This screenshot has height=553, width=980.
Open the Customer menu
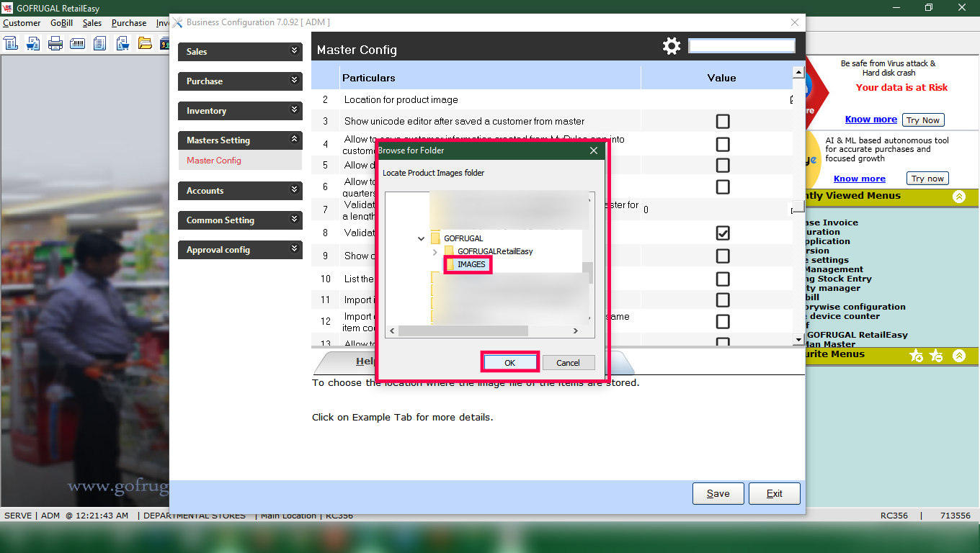coord(22,23)
